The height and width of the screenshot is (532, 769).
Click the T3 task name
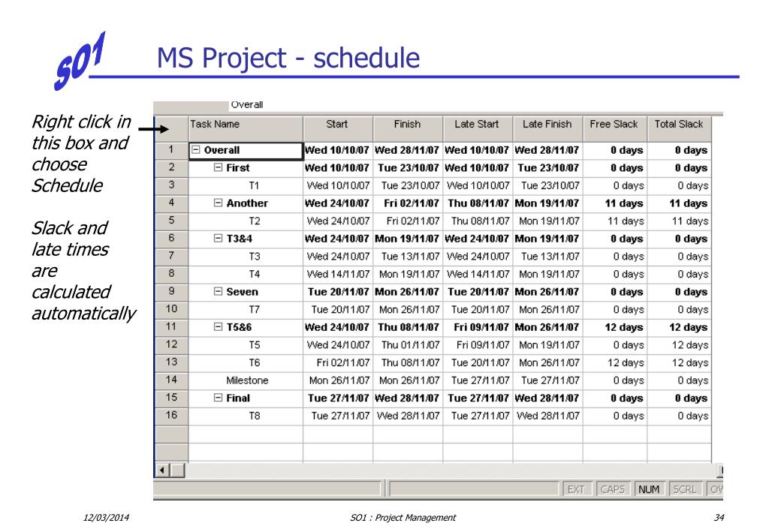coord(254,256)
